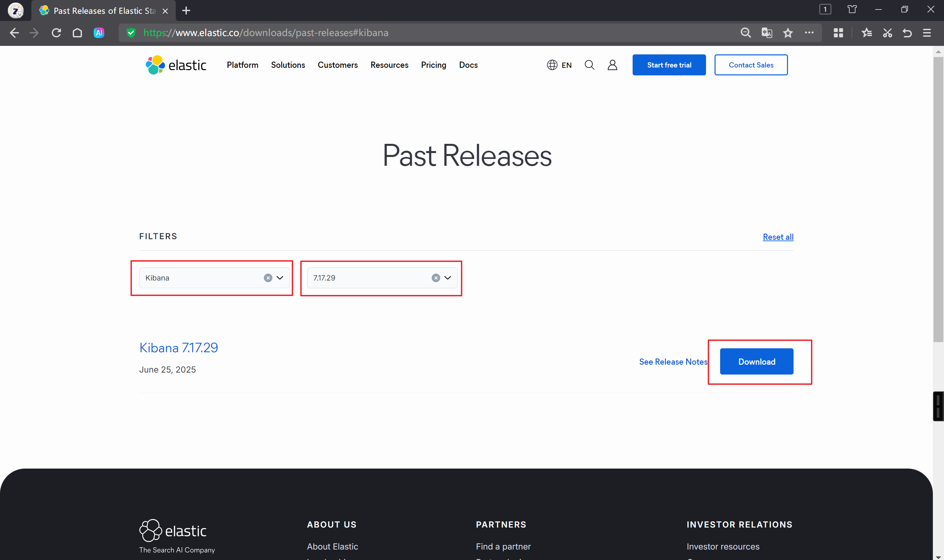Click the scissors screenshot tool icon
944x560 pixels.
(x=887, y=33)
